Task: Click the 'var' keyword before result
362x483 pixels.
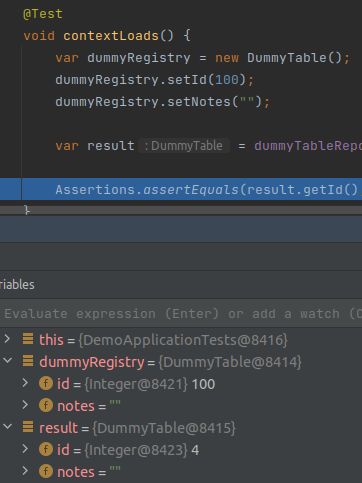Action: click(67, 146)
